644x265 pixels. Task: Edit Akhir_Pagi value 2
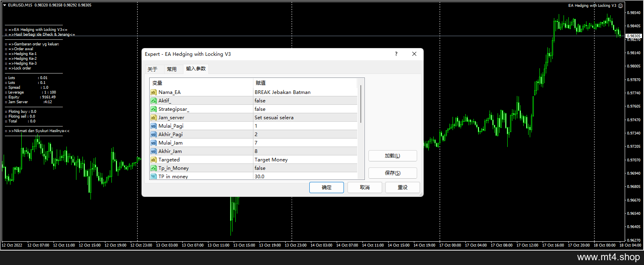pos(305,135)
